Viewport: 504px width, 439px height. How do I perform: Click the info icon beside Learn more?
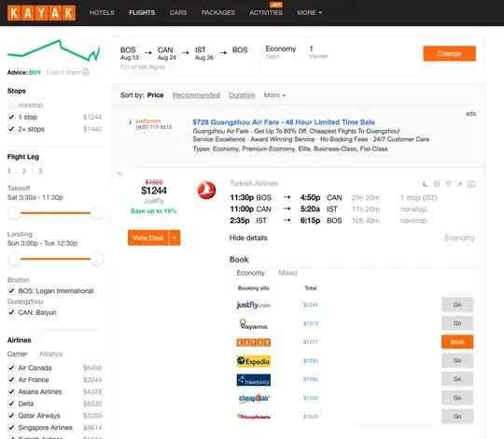86,72
